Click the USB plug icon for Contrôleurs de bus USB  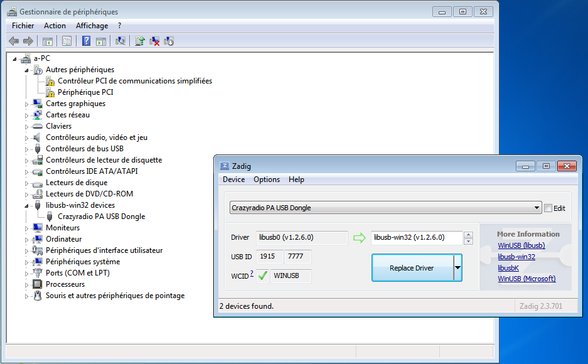(x=38, y=149)
